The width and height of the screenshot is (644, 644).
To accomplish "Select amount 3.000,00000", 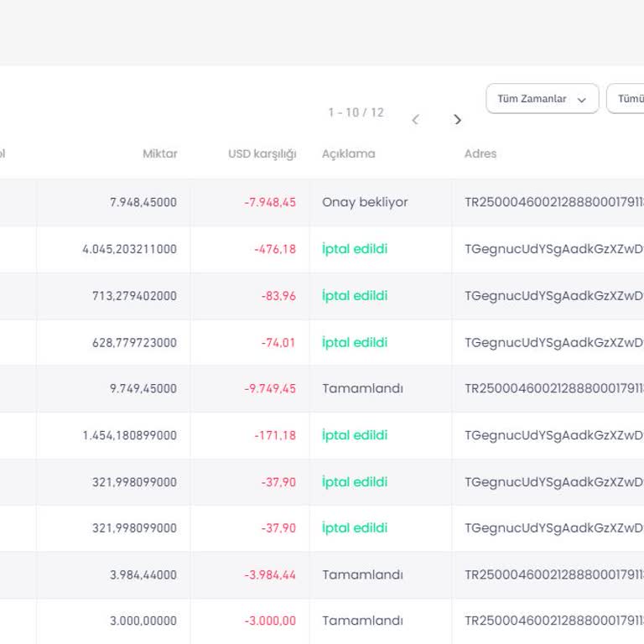I will point(143,621).
